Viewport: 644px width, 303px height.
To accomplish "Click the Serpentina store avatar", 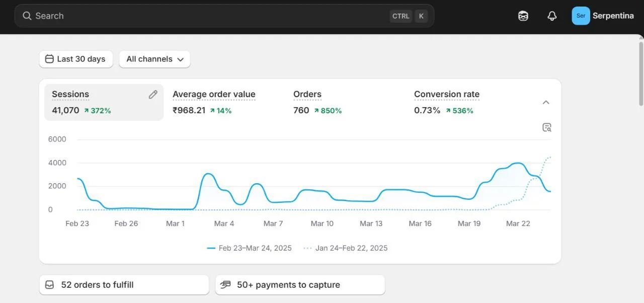I will [581, 16].
